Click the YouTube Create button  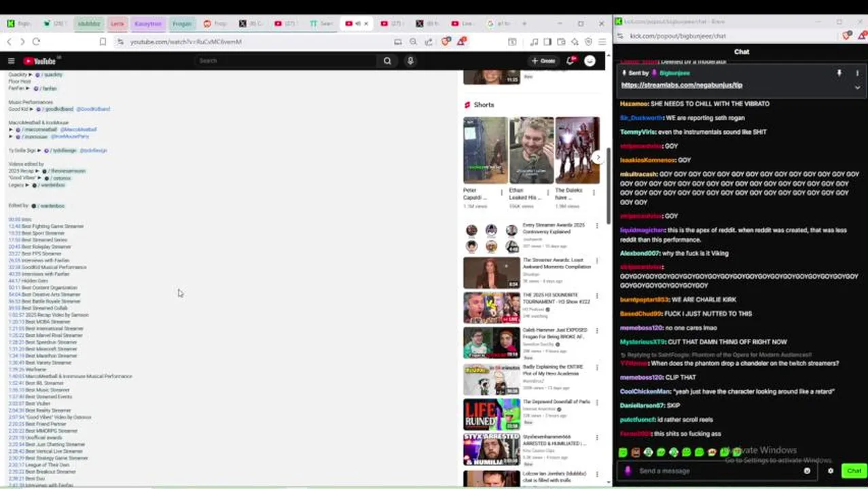coord(543,61)
